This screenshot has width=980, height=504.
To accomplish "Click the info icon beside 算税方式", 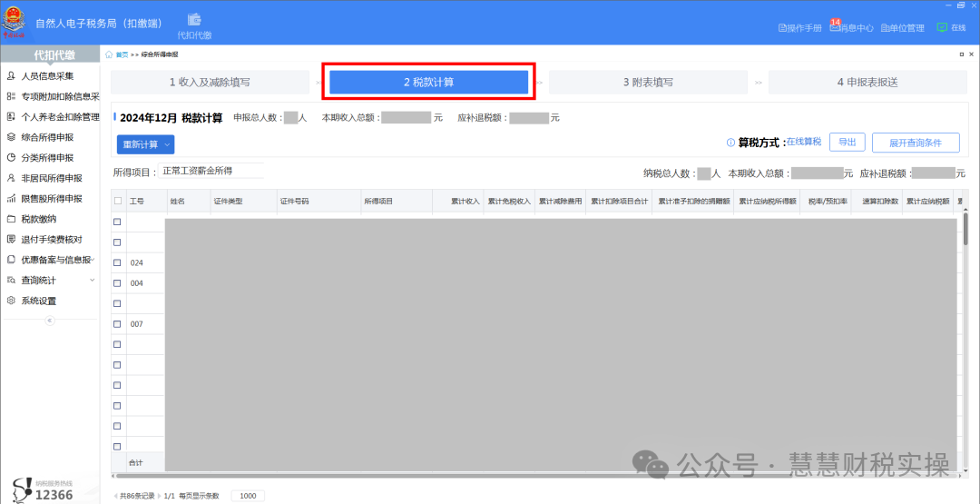I will point(730,143).
